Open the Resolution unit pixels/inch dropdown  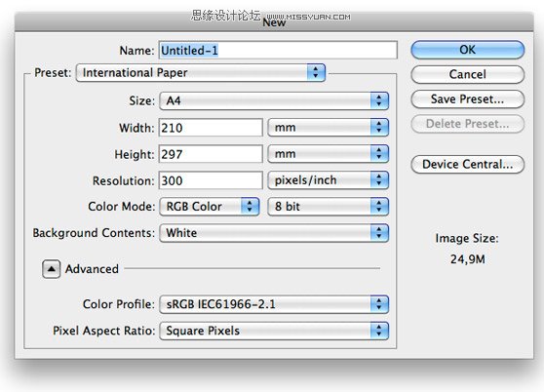pos(329,180)
